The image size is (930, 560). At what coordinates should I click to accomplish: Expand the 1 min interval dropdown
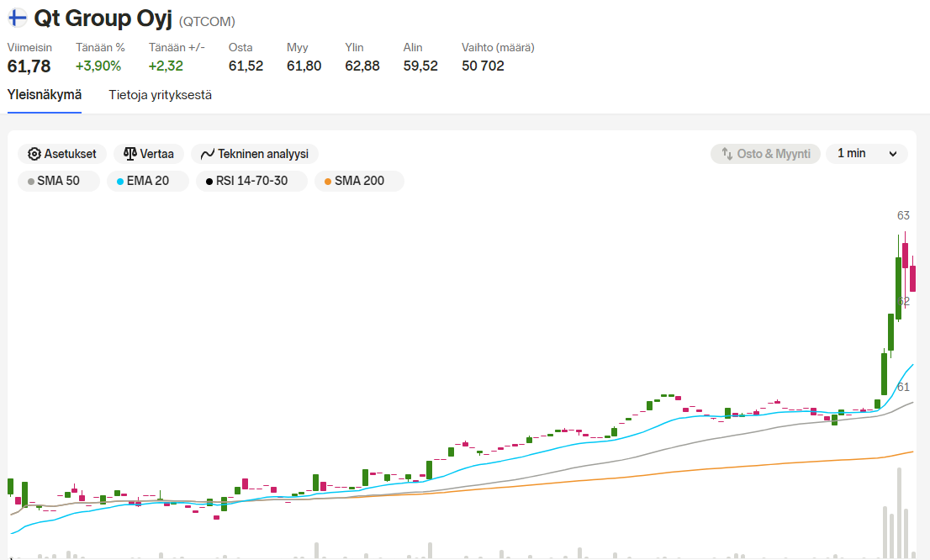pos(867,154)
